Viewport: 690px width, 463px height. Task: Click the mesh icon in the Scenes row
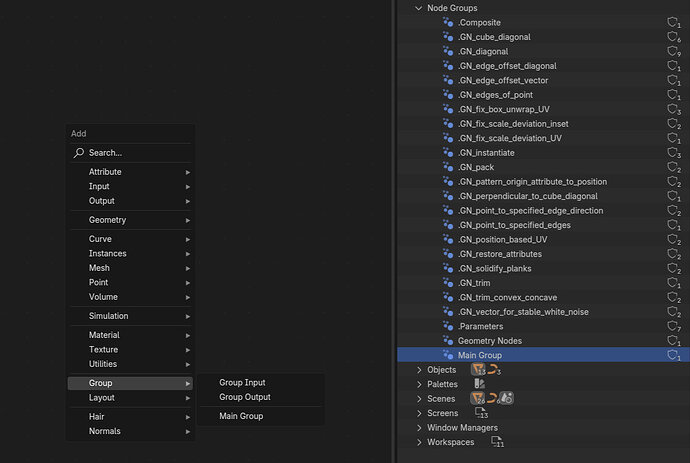tap(478, 398)
